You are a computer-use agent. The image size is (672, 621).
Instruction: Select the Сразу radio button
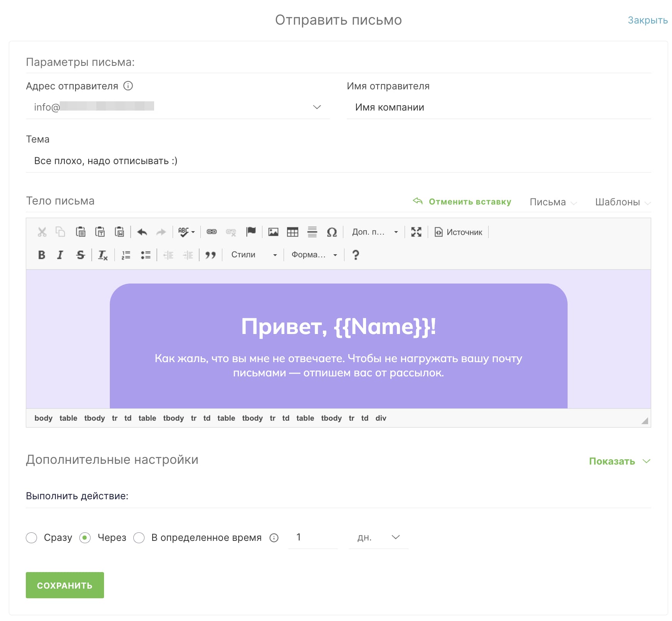click(x=32, y=538)
